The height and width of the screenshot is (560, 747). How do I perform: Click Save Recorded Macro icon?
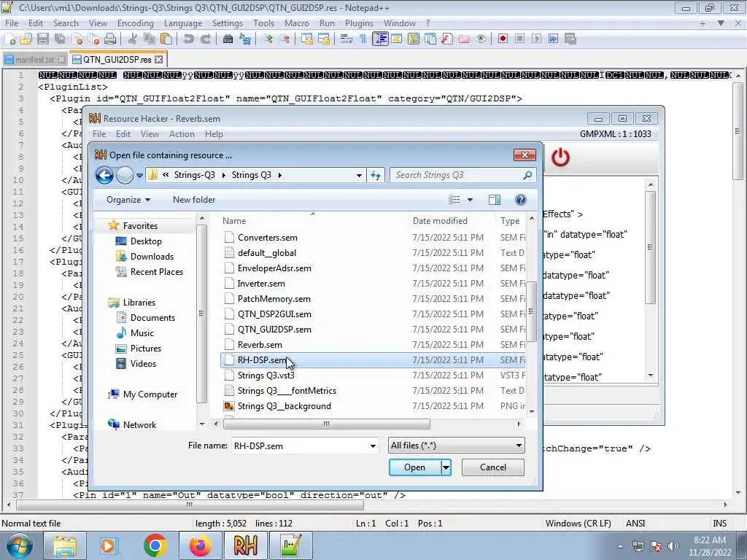[570, 39]
